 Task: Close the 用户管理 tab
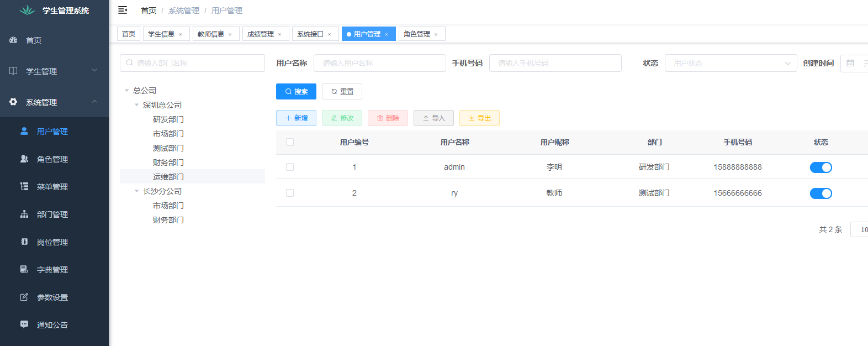click(386, 34)
